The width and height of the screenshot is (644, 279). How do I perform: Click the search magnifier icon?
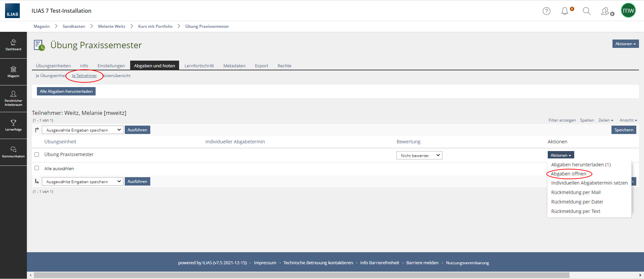pos(586,11)
